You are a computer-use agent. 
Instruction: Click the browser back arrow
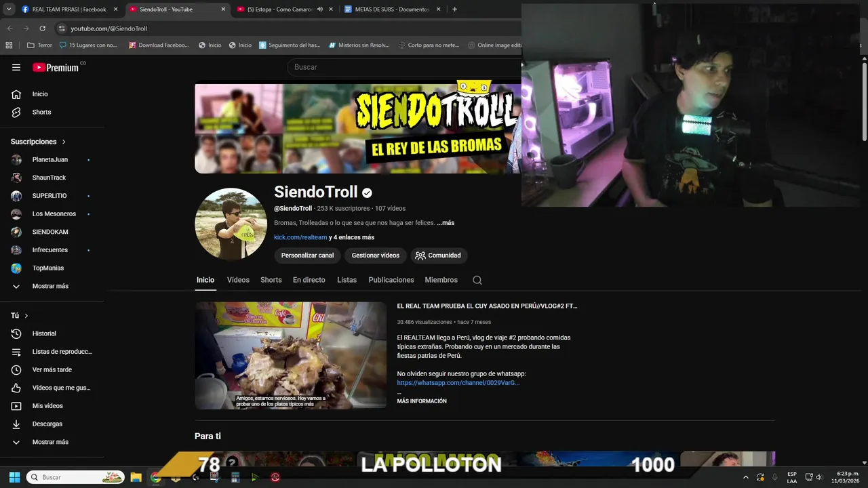tap(9, 28)
